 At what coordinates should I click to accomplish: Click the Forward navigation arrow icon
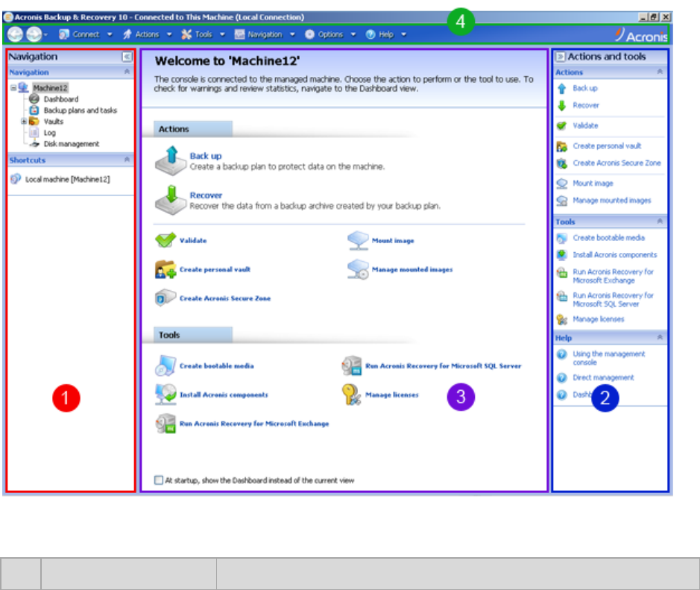point(34,34)
